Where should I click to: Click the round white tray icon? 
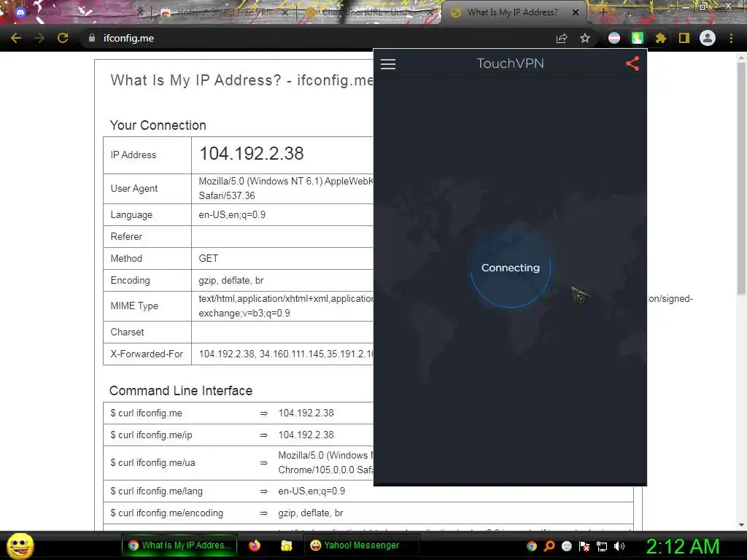tap(566, 546)
